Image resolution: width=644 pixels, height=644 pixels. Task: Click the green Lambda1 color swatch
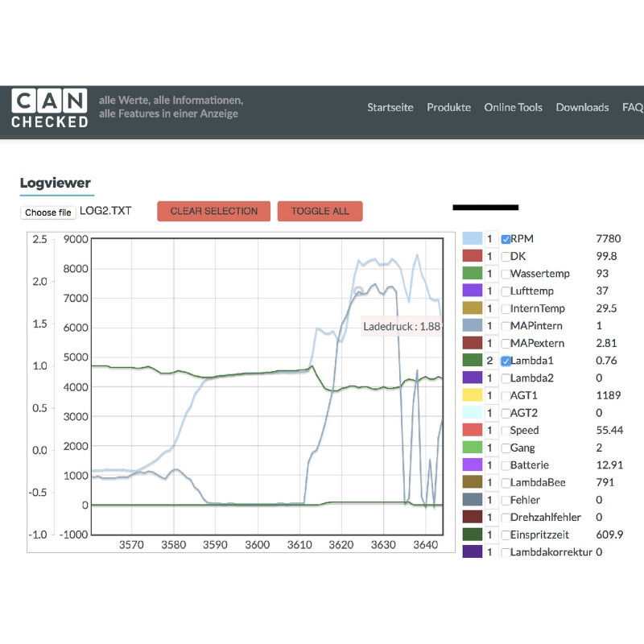(473, 361)
